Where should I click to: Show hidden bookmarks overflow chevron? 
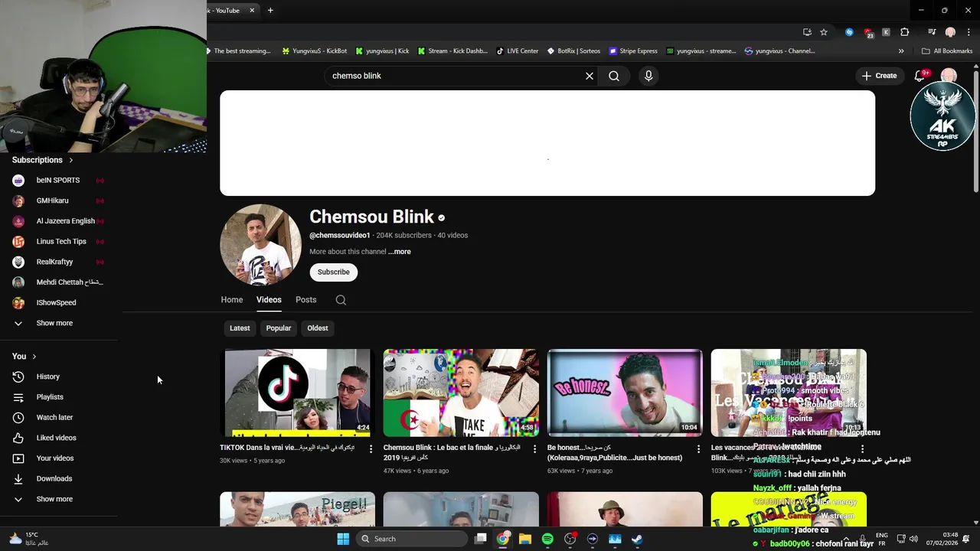901,51
